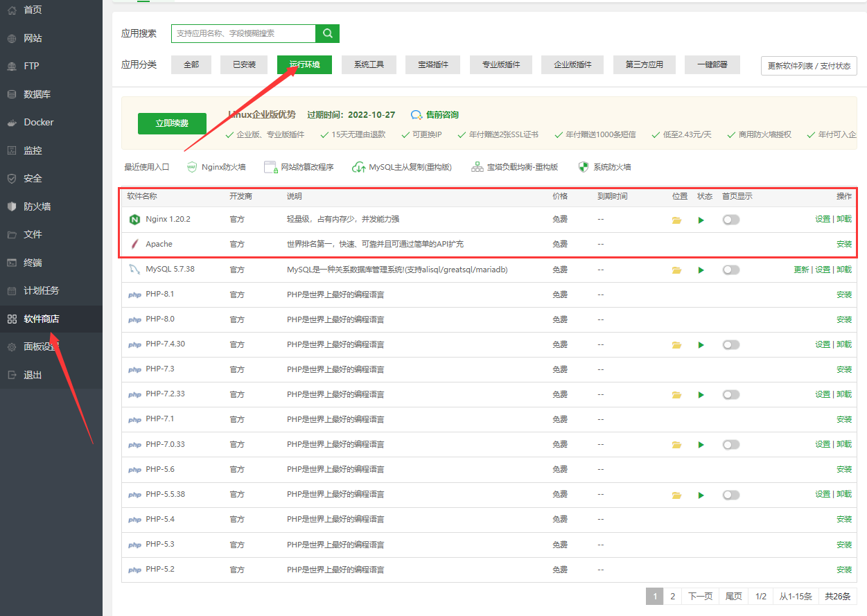The image size is (867, 616).
Task: Open the FTP sidebar section
Action: [31, 66]
